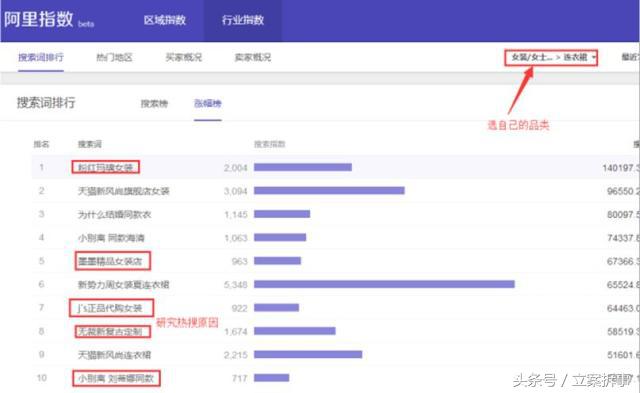Open search term 天猫新风尚旗舰店女装

pyautogui.click(x=124, y=191)
